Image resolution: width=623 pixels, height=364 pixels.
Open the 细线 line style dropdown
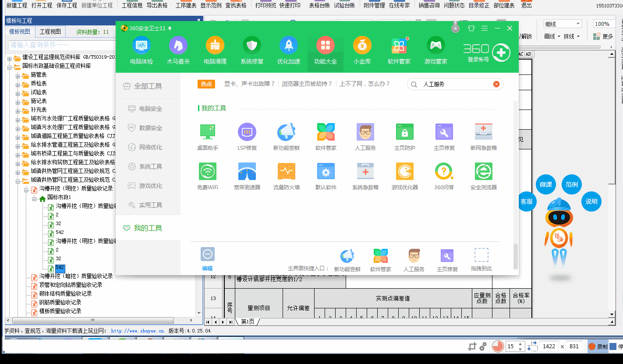[x=563, y=24]
